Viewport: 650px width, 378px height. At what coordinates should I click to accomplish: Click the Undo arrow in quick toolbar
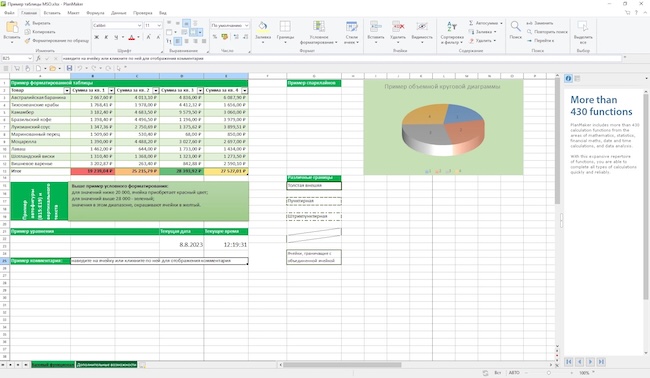pyautogui.click(x=80, y=68)
